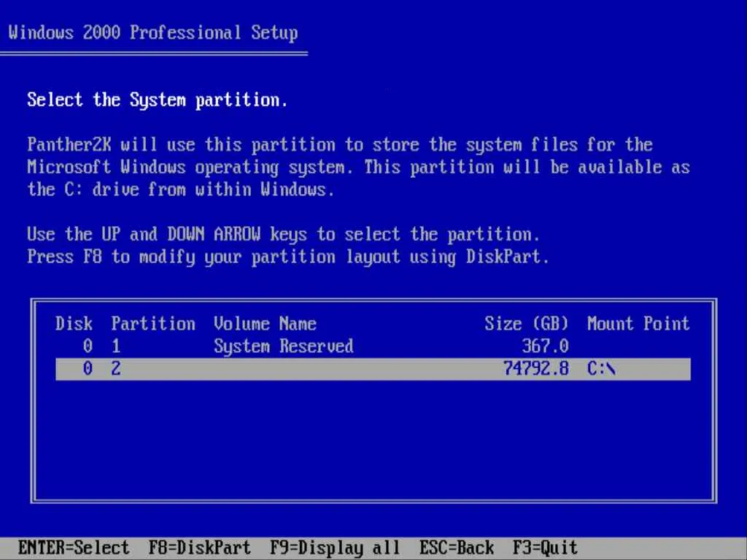The image size is (747, 560).
Task: Open DiskPart via F8=DiskPart in the bottom bar
Action: (x=200, y=548)
